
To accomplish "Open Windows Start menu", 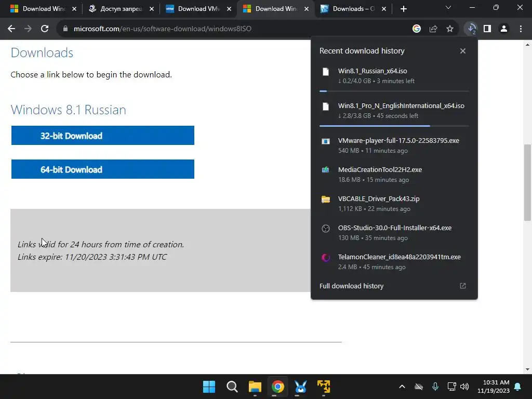I will (209, 387).
